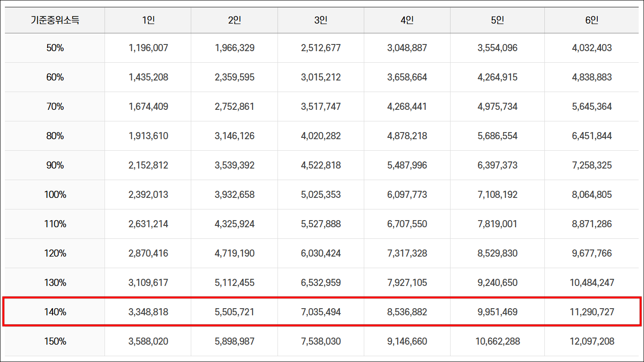Pick the cell with 5,487,996
This screenshot has width=644, height=362.
click(407, 165)
